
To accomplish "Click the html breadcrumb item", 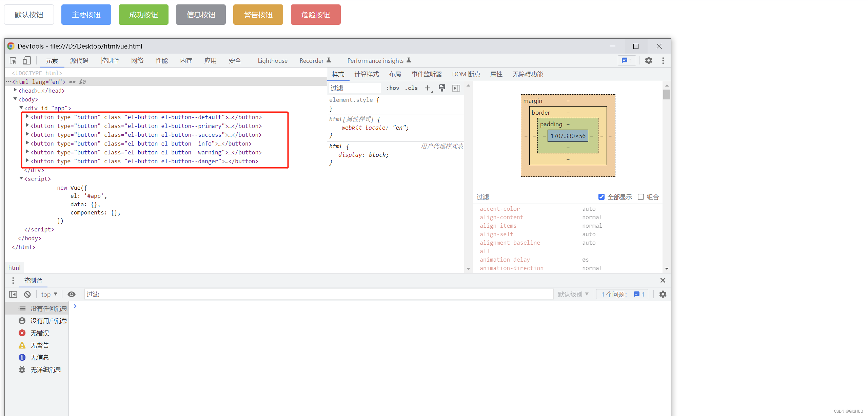I will [14, 267].
